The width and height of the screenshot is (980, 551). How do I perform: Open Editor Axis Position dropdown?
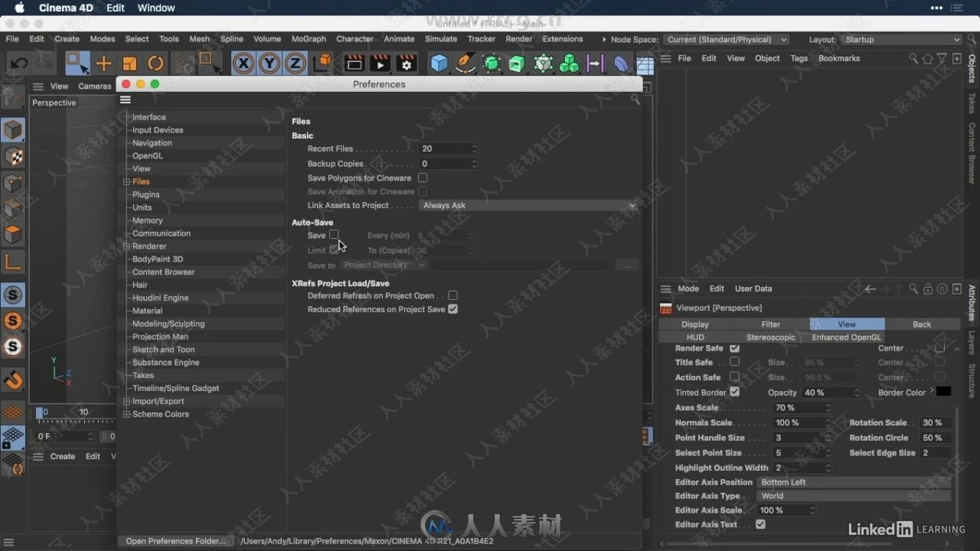tap(854, 482)
